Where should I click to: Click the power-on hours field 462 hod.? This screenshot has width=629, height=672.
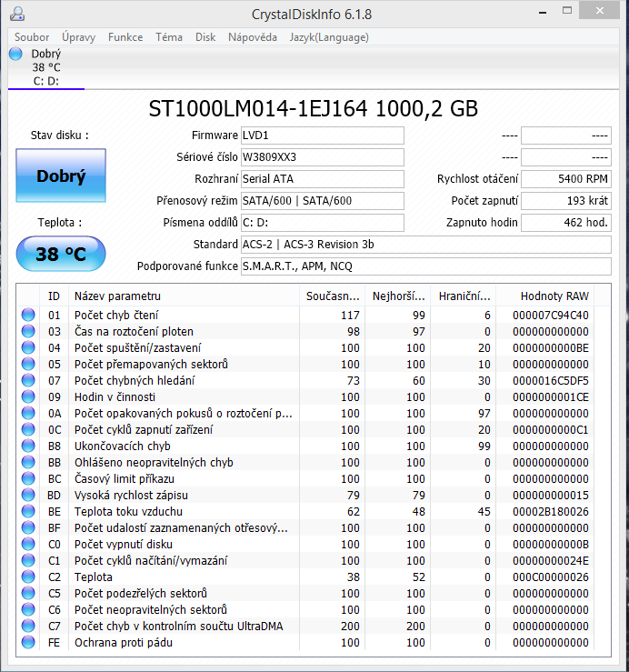(x=566, y=223)
